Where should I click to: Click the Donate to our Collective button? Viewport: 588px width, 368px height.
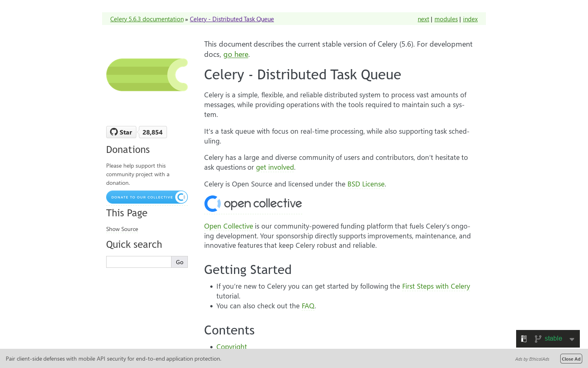147,197
